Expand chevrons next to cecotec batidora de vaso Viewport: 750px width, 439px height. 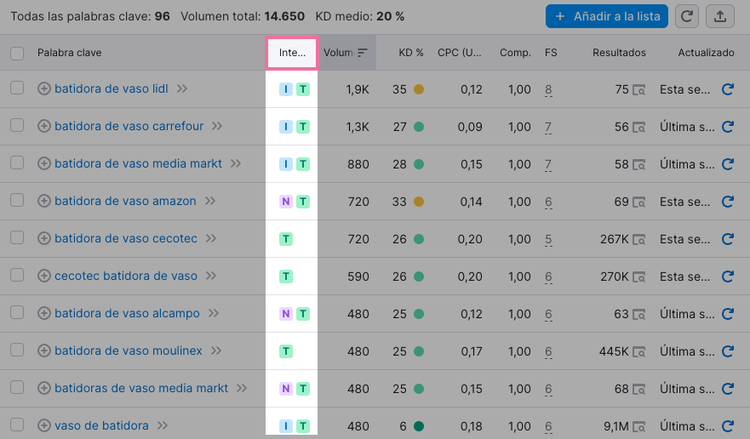[211, 276]
